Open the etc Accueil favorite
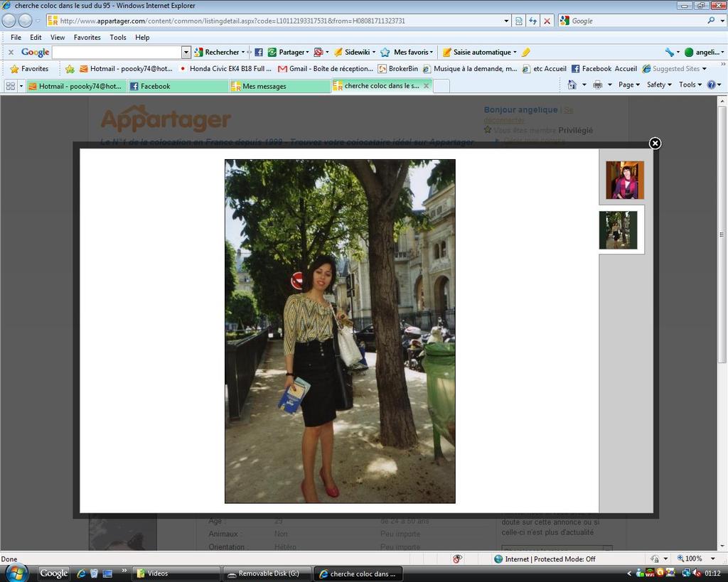This screenshot has height=582, width=728. (544, 69)
